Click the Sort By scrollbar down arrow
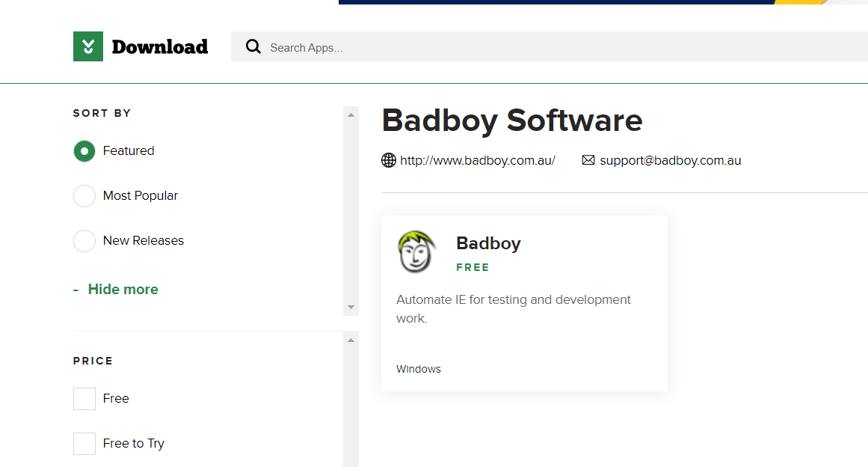868x467 pixels. point(350,306)
